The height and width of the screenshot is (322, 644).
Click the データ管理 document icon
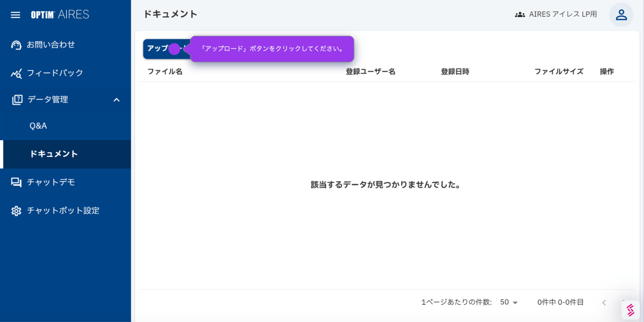point(17,100)
